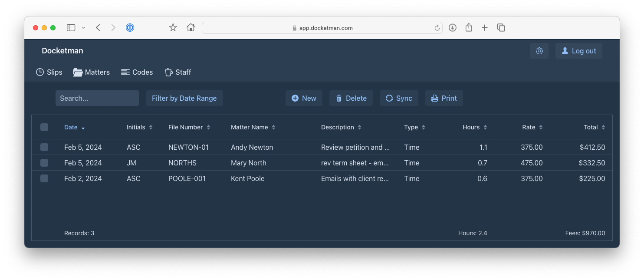Viewport: 644px width, 280px height.
Task: Click the Delete button
Action: [x=351, y=98]
